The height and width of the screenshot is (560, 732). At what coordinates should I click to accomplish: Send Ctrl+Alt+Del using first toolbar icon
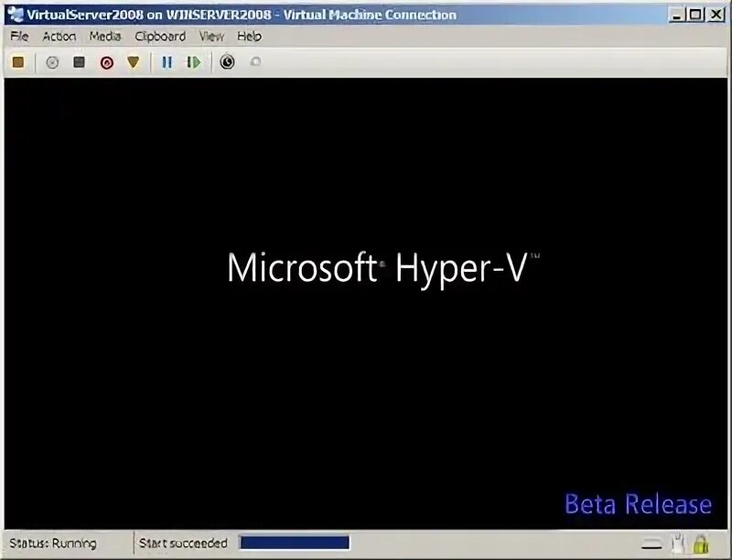tap(18, 62)
